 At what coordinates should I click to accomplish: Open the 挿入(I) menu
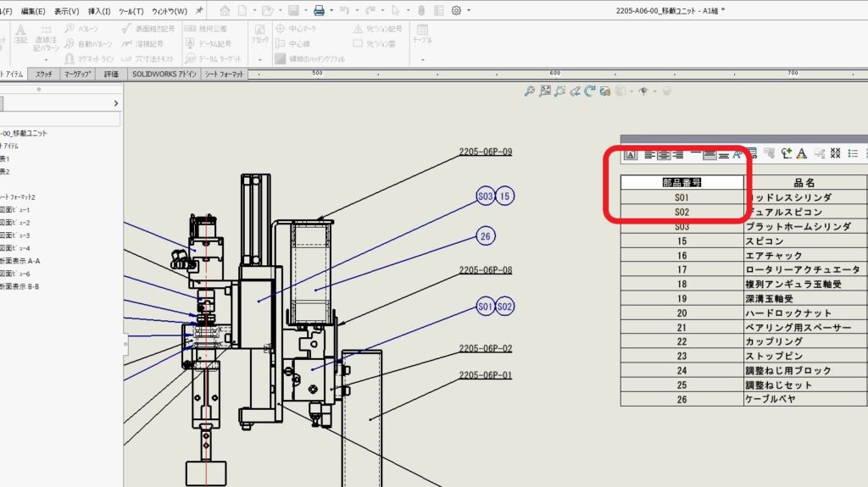click(x=99, y=11)
